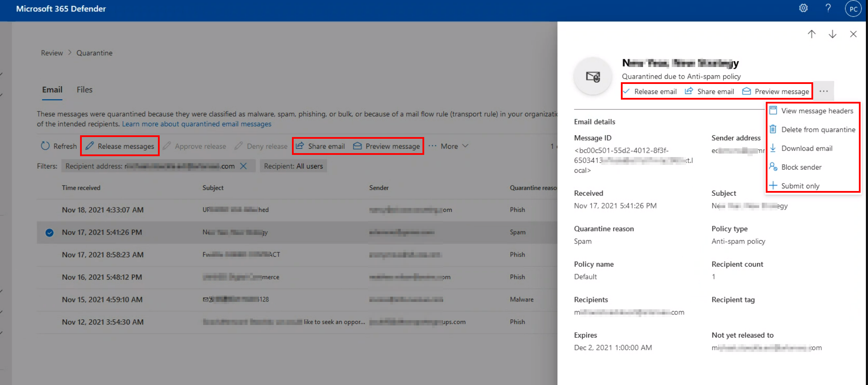Choose Delete from quarantine from menu
868x385 pixels.
812,130
